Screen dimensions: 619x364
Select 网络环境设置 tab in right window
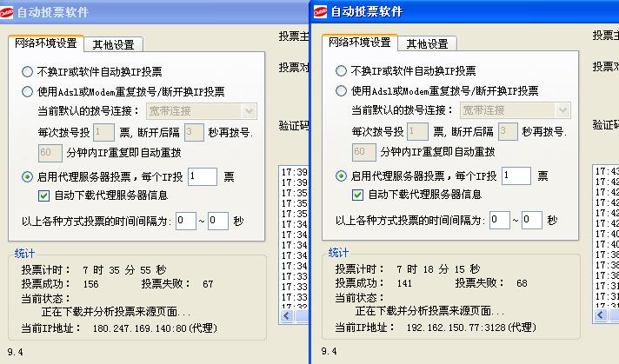(x=360, y=43)
